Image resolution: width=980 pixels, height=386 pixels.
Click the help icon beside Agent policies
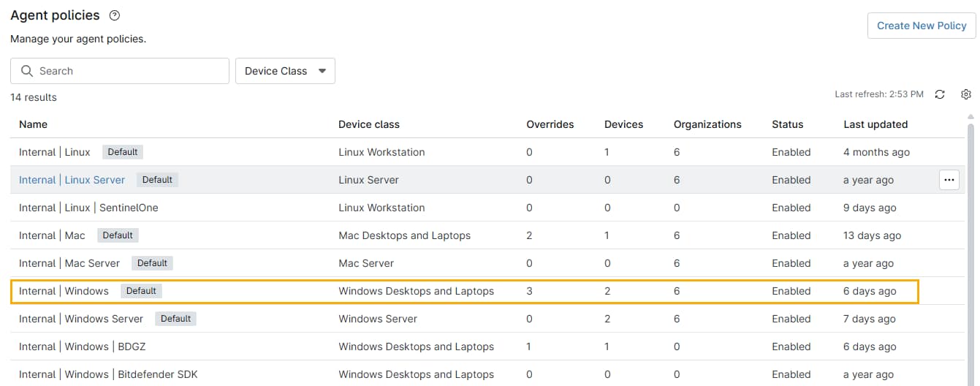[114, 15]
